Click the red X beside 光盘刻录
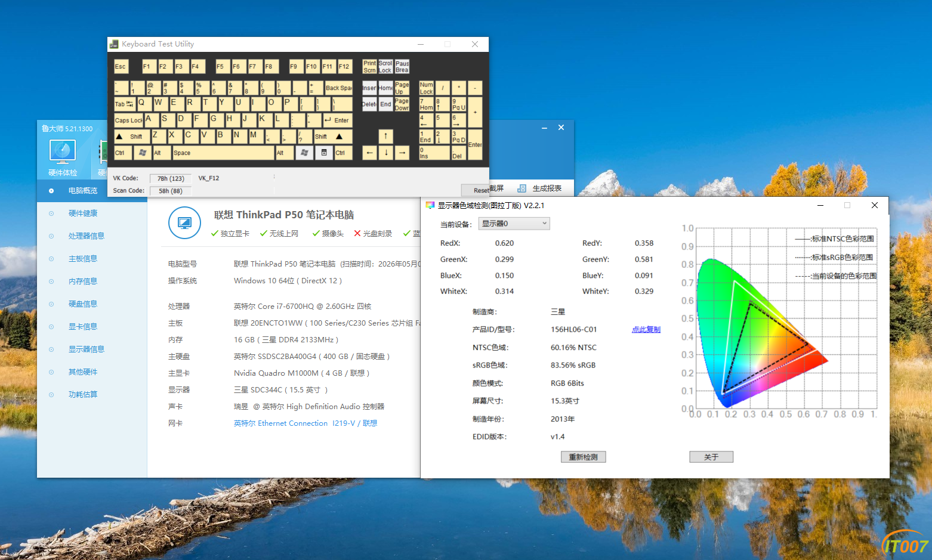Screen dimensions: 932x560 pos(357,233)
